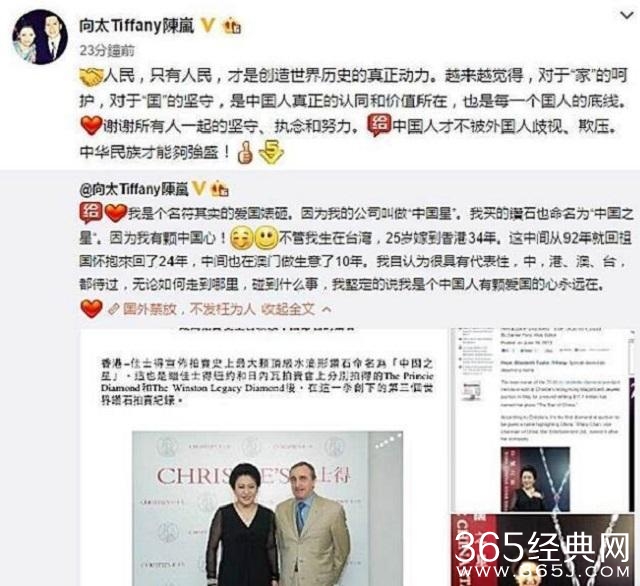Click the thumbs-up medal badge beside the username

231,26
